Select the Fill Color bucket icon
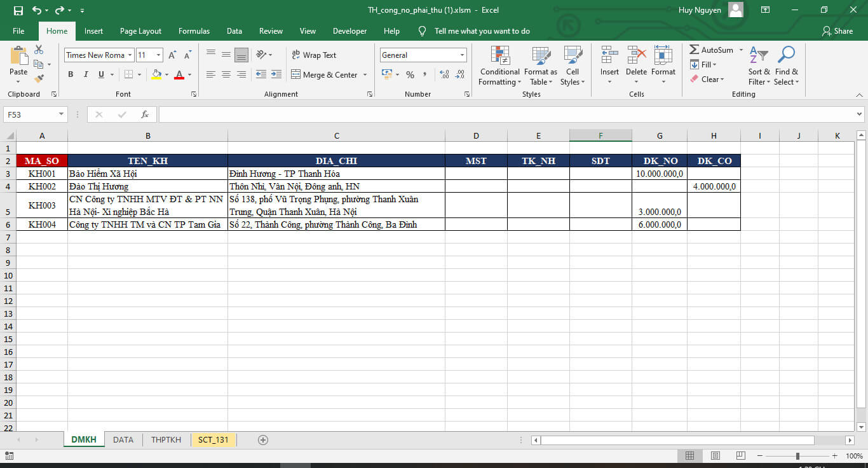Screen dimensions: 868x468 156,74
